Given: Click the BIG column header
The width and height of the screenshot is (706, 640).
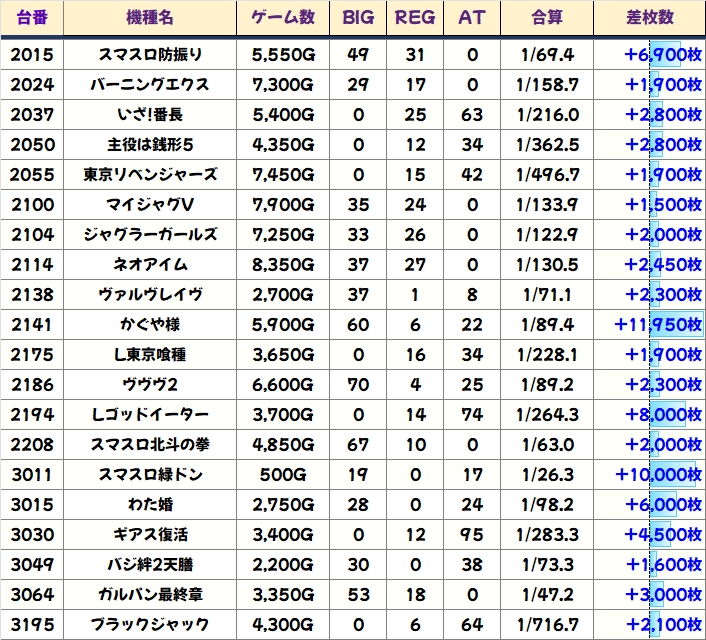Looking at the screenshot, I should pos(358,18).
